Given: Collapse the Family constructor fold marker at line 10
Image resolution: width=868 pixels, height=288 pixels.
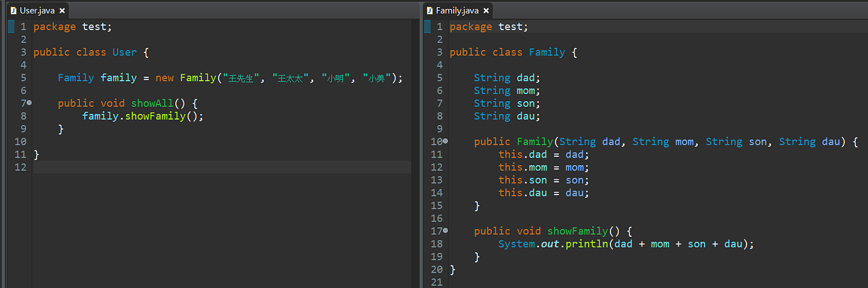Looking at the screenshot, I should (x=446, y=141).
